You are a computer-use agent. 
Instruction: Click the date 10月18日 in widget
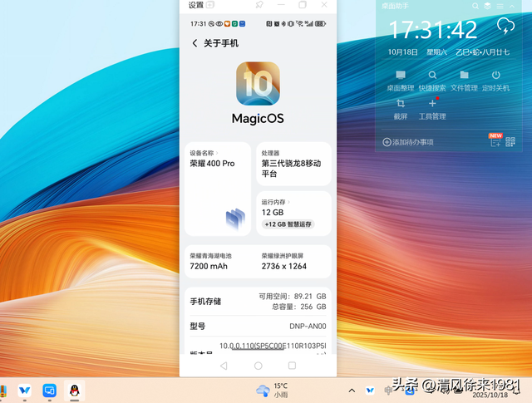[402, 52]
